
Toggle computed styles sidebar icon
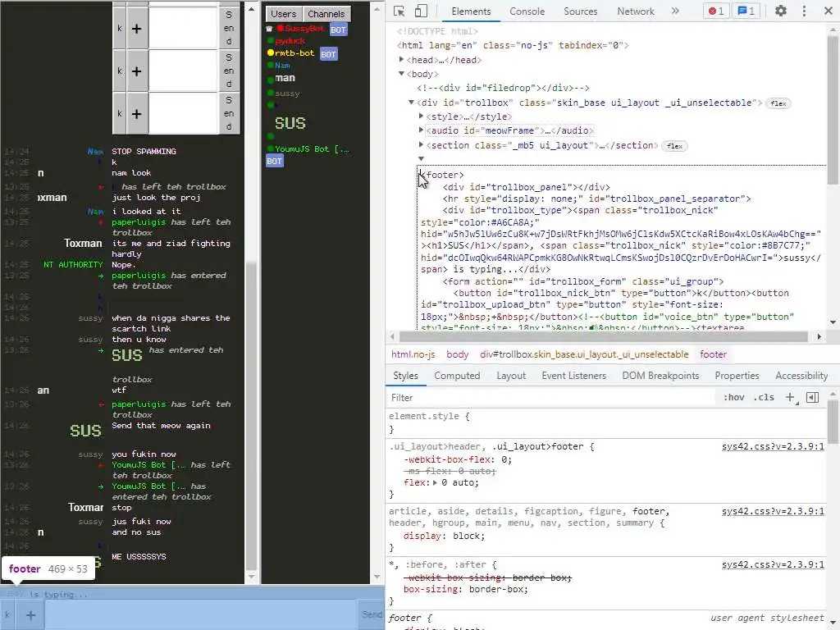(x=813, y=398)
